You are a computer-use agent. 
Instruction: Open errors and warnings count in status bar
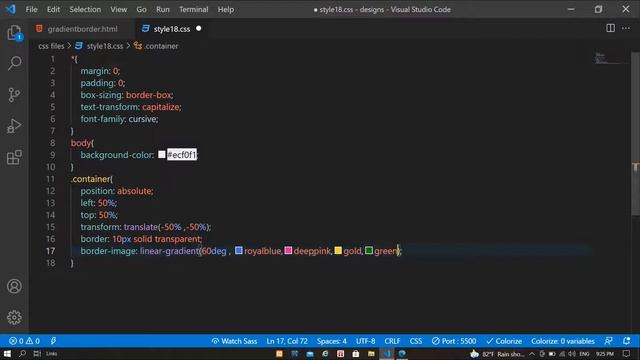click(24, 341)
